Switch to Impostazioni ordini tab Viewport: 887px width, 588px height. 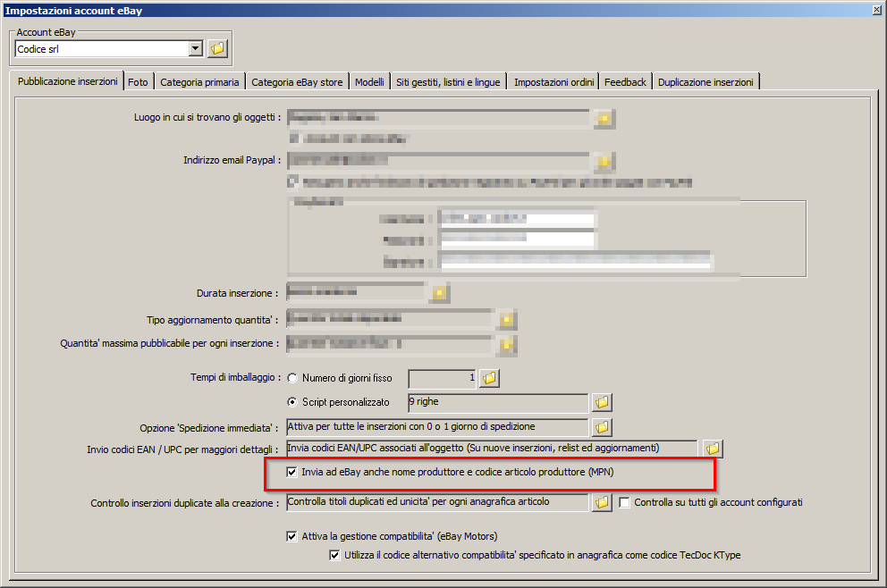click(x=553, y=82)
